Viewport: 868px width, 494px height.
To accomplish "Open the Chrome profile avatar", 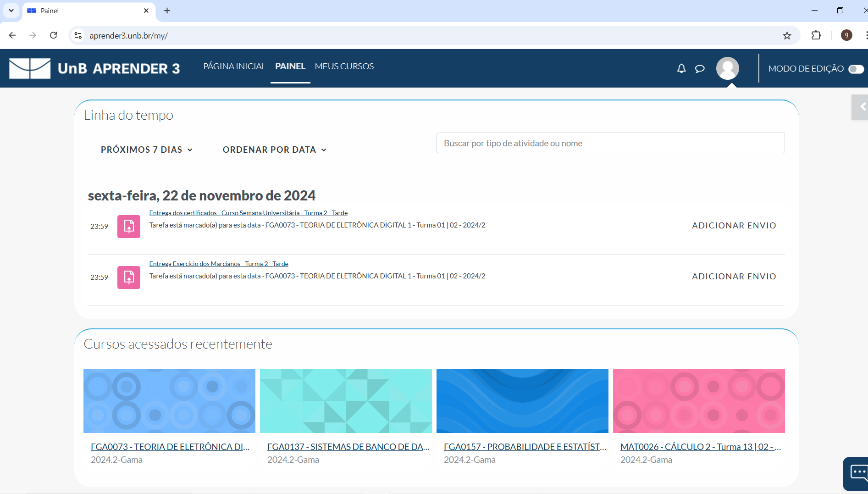I will [846, 35].
